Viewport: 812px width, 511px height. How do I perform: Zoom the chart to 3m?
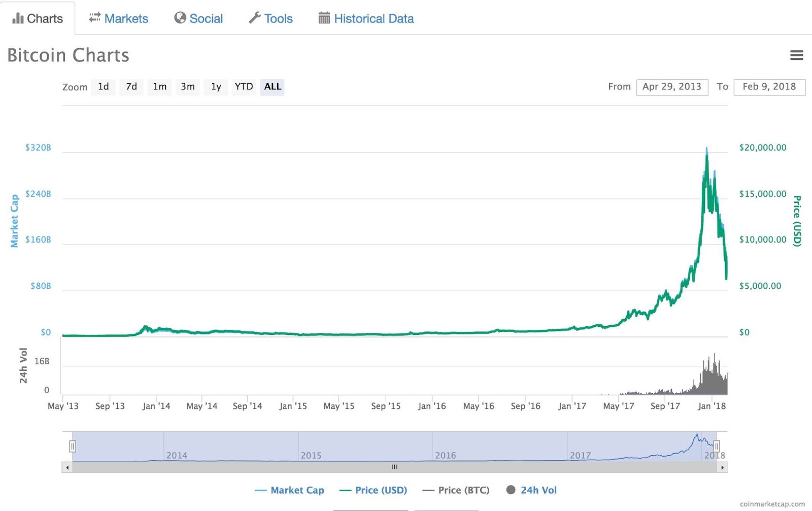187,87
